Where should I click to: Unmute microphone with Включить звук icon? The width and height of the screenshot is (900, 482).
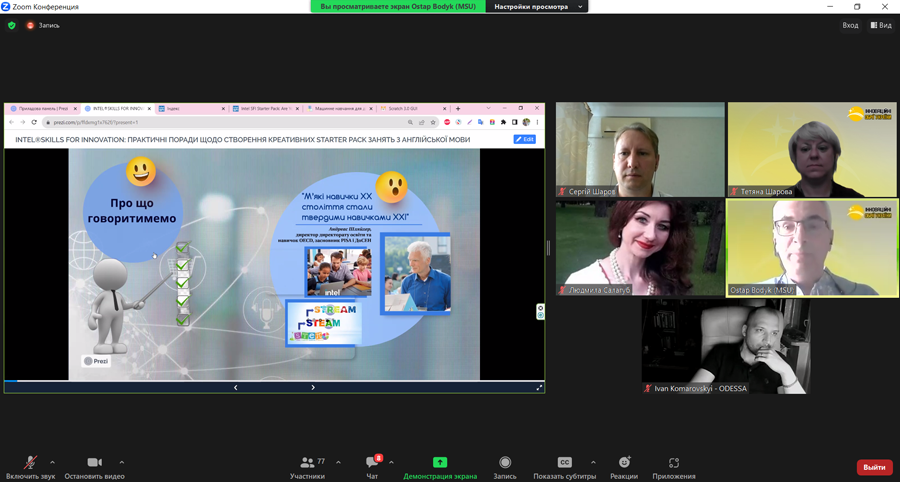(x=30, y=462)
